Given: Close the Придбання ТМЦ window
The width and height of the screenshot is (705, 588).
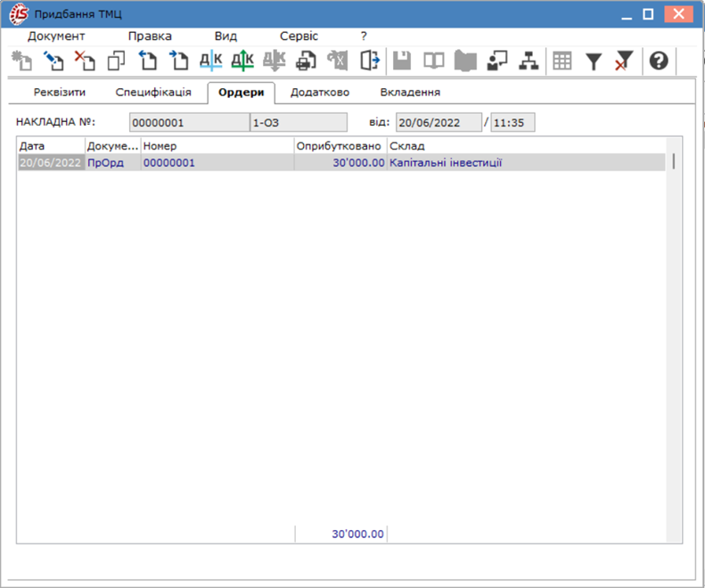Looking at the screenshot, I should pyautogui.click(x=678, y=14).
